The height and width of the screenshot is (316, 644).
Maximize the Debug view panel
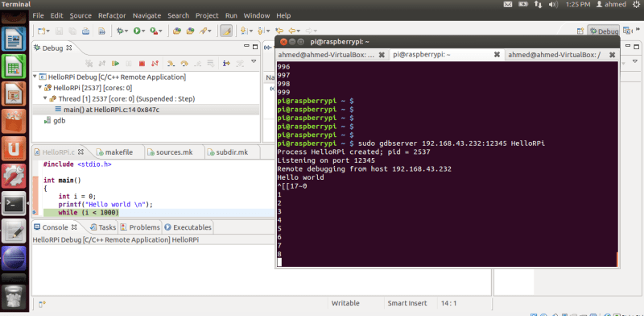pyautogui.click(x=255, y=47)
